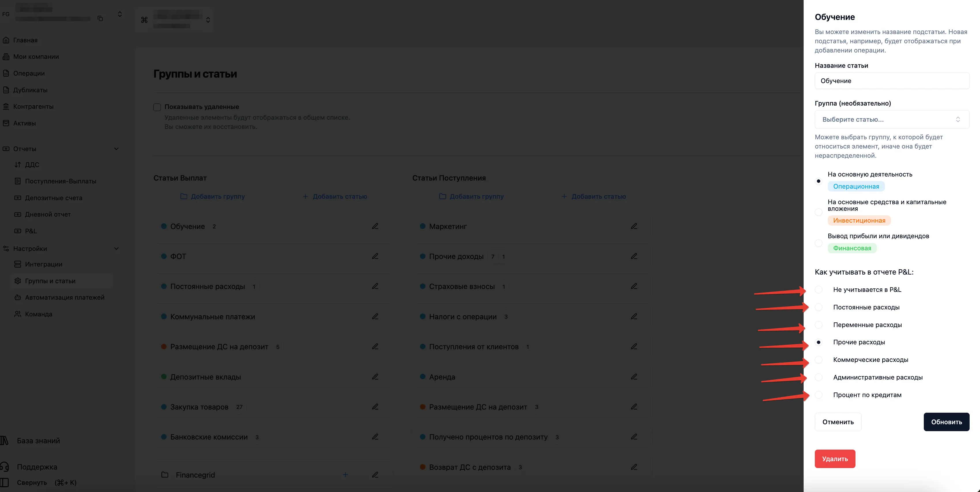Edit the Страховые взносы item
Viewport: 980px width, 492px height.
click(x=634, y=286)
